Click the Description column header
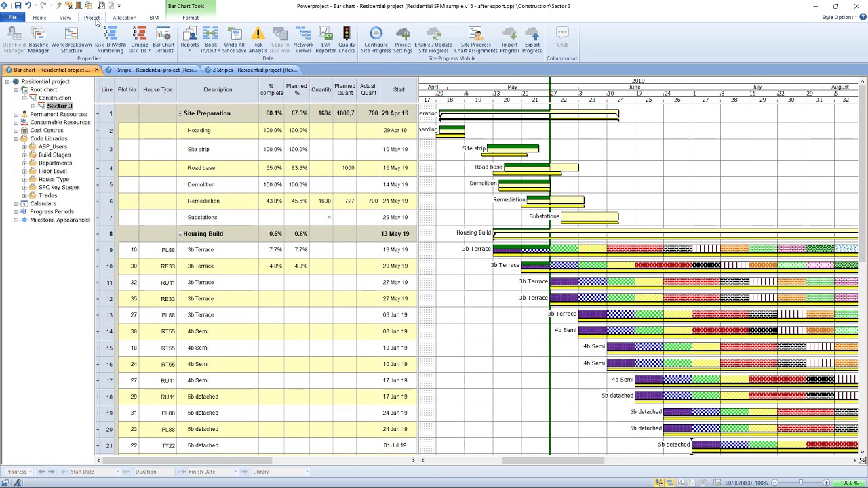 218,89
